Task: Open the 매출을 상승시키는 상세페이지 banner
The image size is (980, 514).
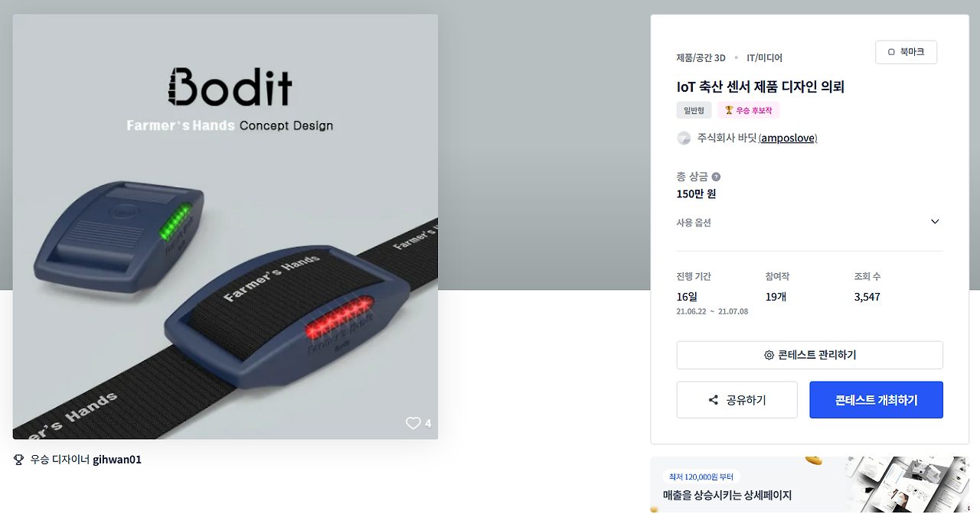Action: (809, 485)
